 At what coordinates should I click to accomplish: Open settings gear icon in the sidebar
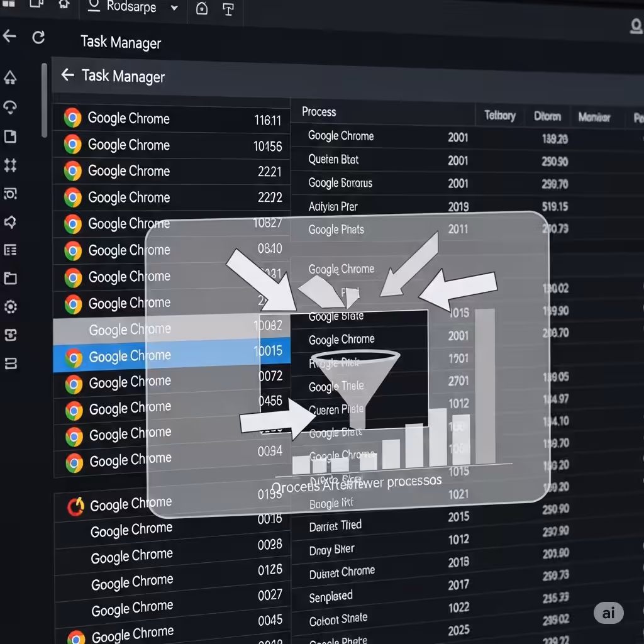pos(11,307)
